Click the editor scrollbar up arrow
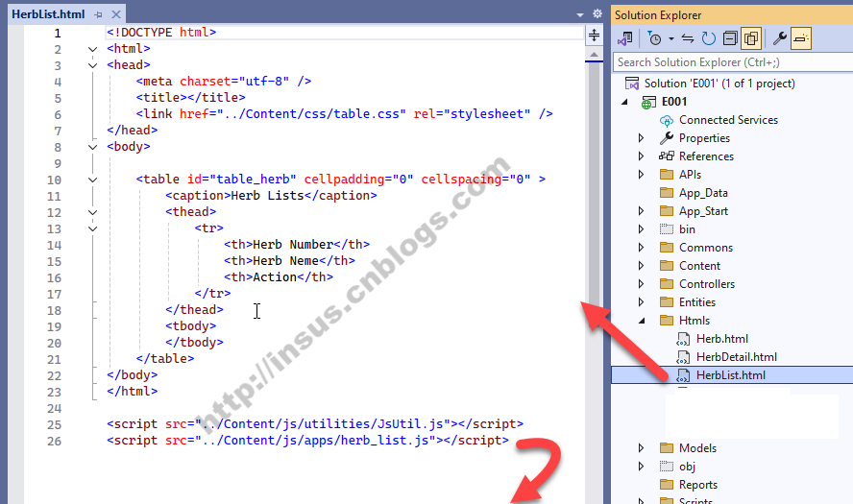This screenshot has height=504, width=853. [x=594, y=55]
